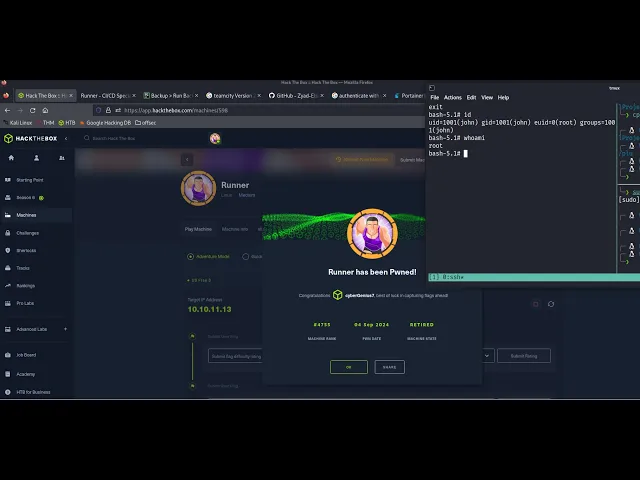Click the Rankings chart icon
640x480 pixels.
coord(8,285)
